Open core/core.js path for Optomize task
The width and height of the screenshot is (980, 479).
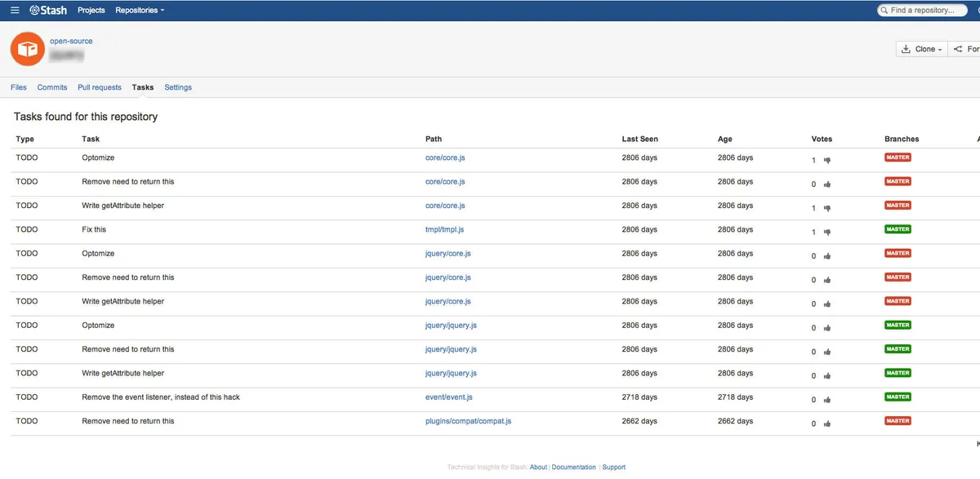click(x=445, y=157)
